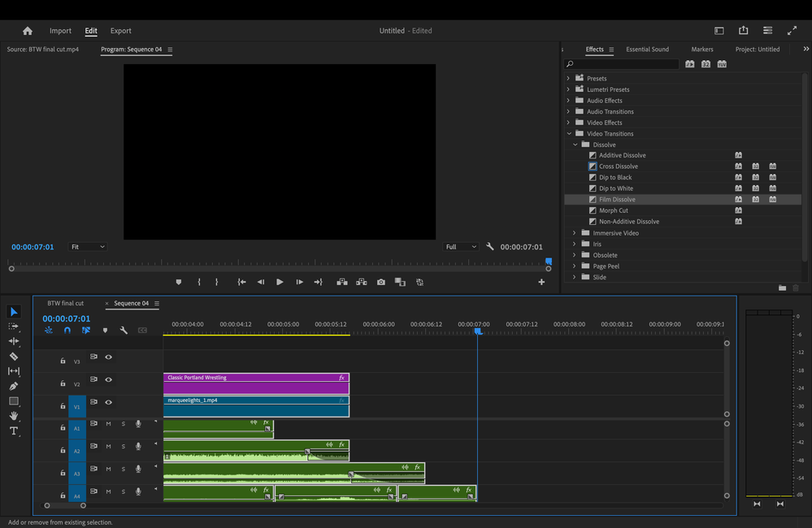Toggle lock on V3 track

click(63, 361)
